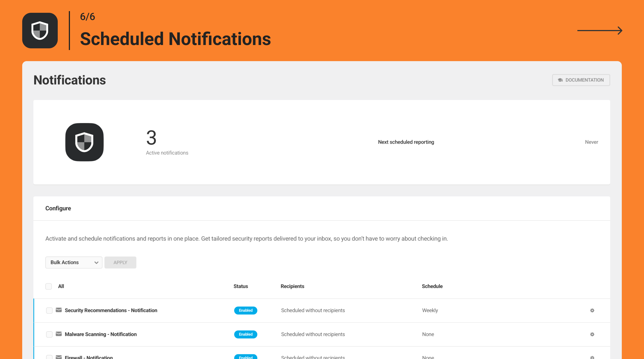Click the envelope icon beside Firewall notification
644x359 pixels.
(x=59, y=357)
